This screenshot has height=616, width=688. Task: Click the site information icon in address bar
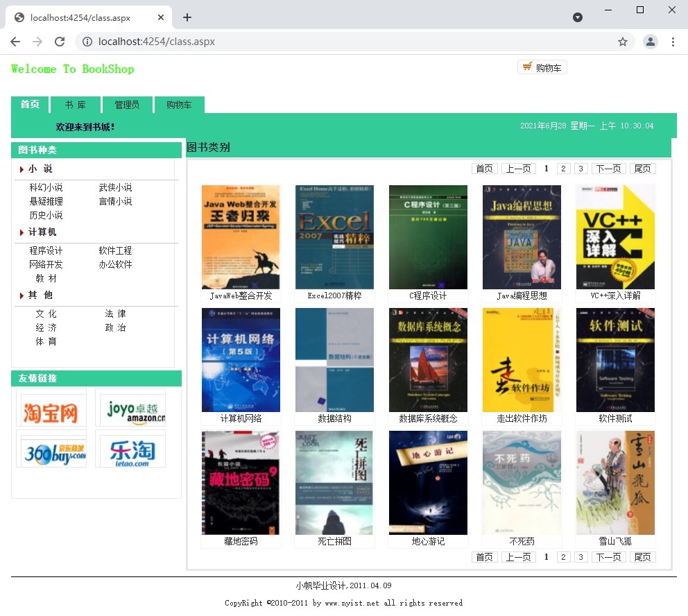87,42
